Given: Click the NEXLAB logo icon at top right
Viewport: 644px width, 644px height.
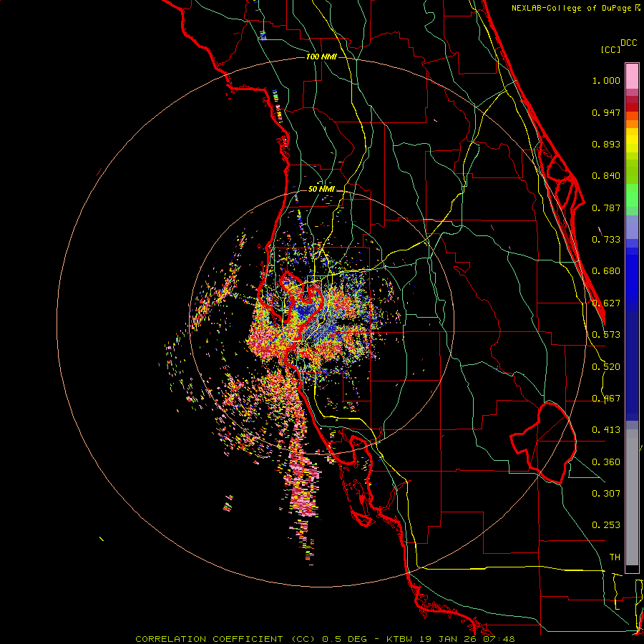Looking at the screenshot, I should click(638, 7).
